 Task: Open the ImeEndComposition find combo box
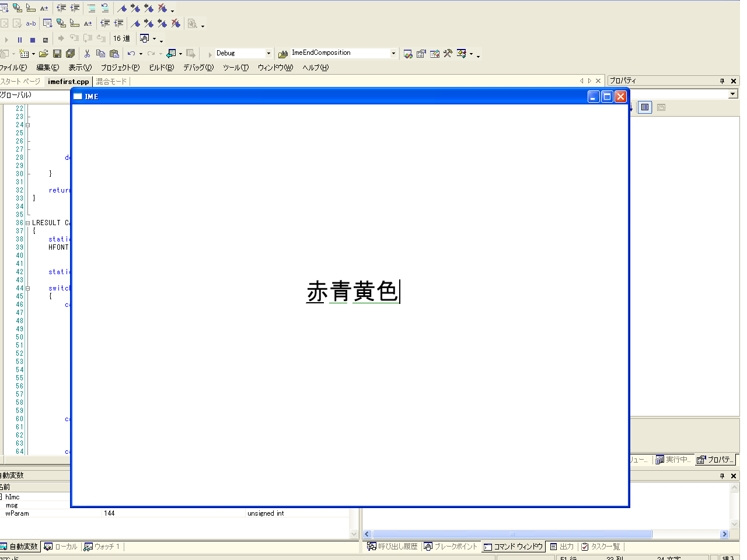click(x=393, y=53)
